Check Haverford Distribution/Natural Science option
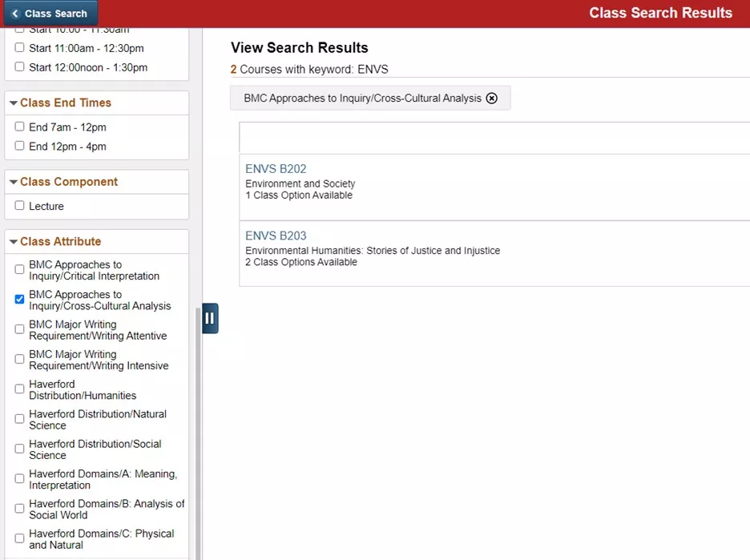This screenshot has width=750, height=560. [19, 419]
